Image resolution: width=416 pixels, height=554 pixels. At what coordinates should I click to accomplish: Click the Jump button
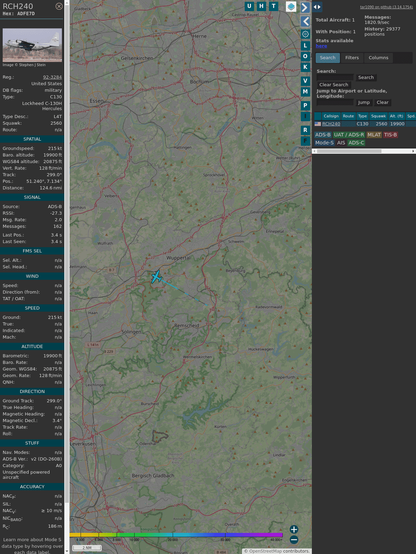click(x=364, y=102)
